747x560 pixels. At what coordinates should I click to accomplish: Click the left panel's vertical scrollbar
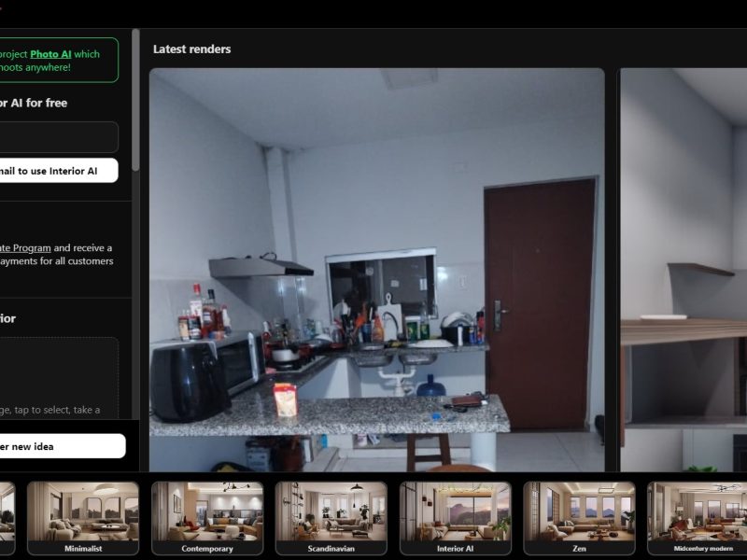point(135,100)
